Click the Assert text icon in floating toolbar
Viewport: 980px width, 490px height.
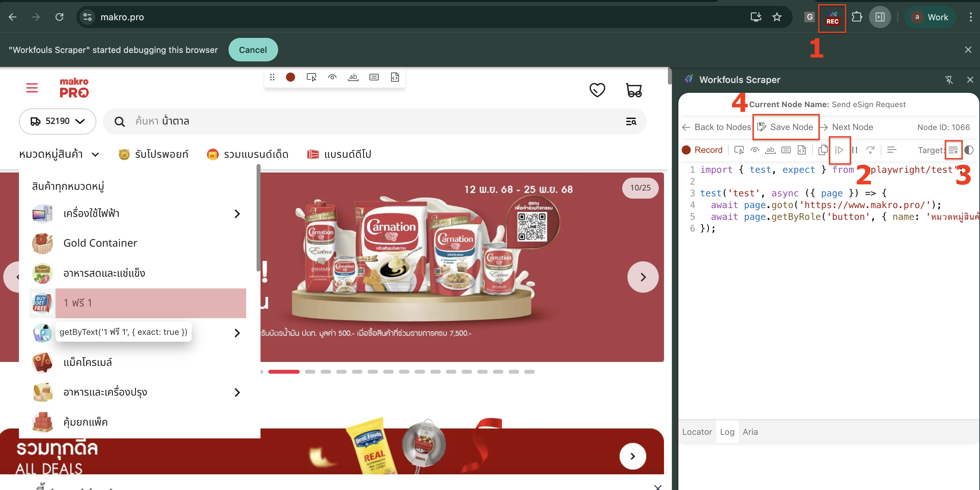pyautogui.click(x=353, y=77)
